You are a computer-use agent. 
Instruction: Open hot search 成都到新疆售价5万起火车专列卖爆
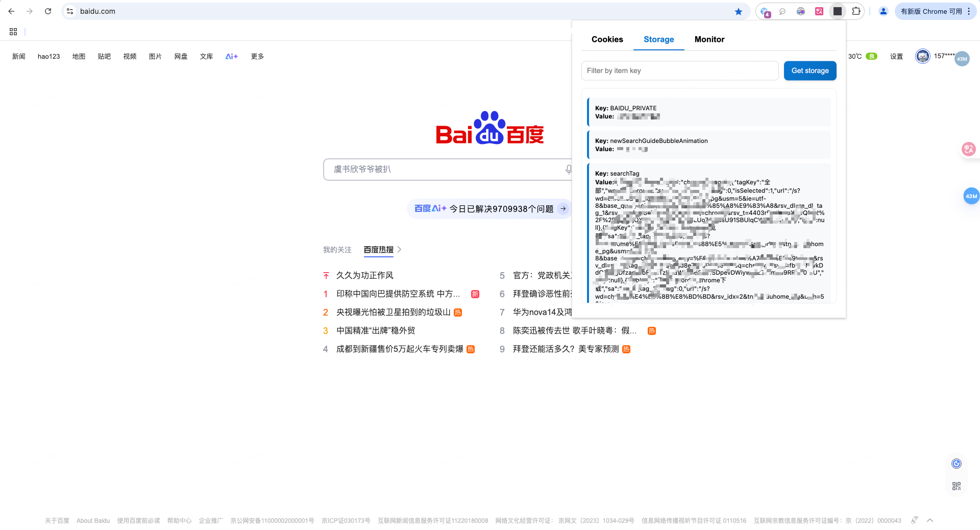(400, 349)
